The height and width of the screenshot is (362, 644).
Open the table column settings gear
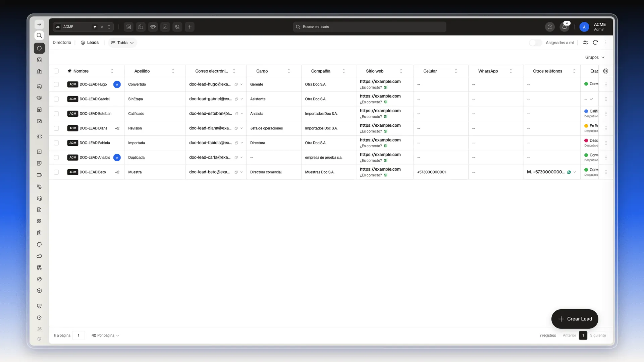[606, 71]
